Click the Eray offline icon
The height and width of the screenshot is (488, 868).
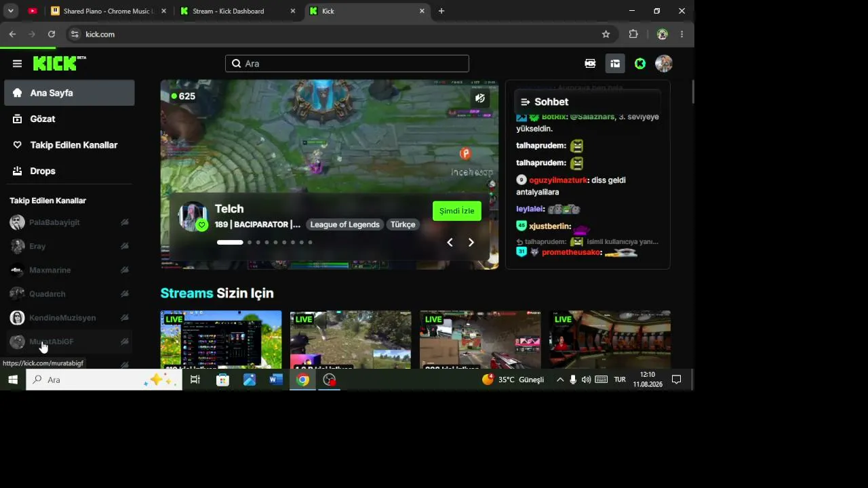125,246
